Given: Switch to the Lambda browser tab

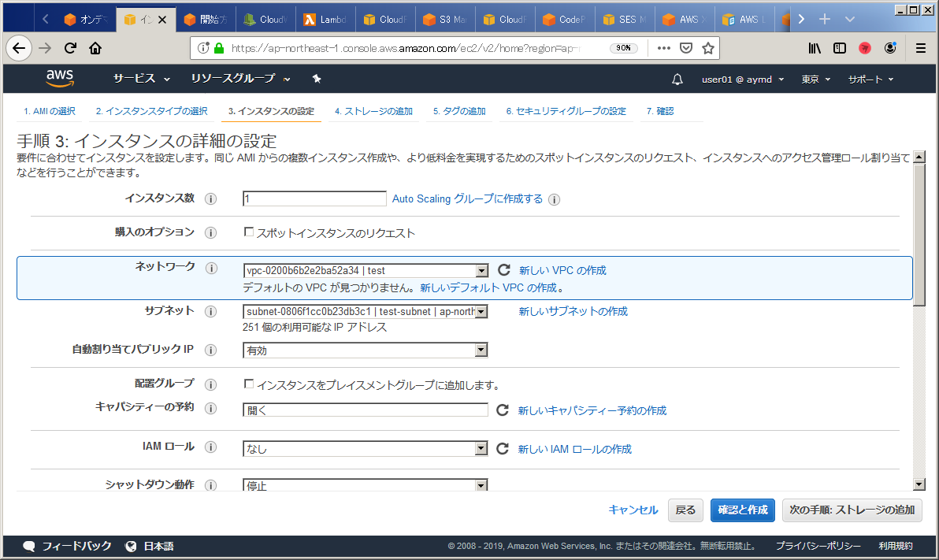Looking at the screenshot, I should (326, 20).
